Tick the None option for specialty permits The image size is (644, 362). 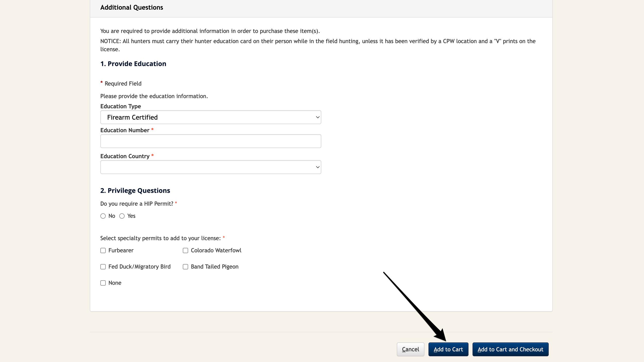click(x=103, y=283)
